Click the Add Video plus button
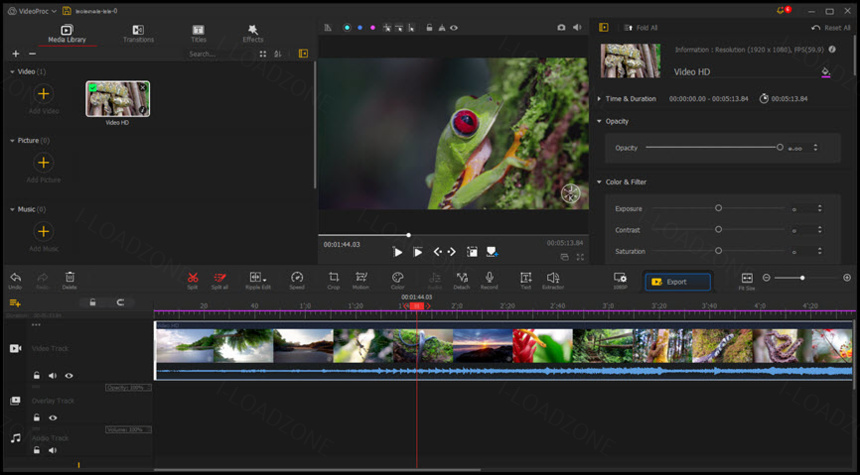Screen dimensions: 860x475 coord(43,94)
